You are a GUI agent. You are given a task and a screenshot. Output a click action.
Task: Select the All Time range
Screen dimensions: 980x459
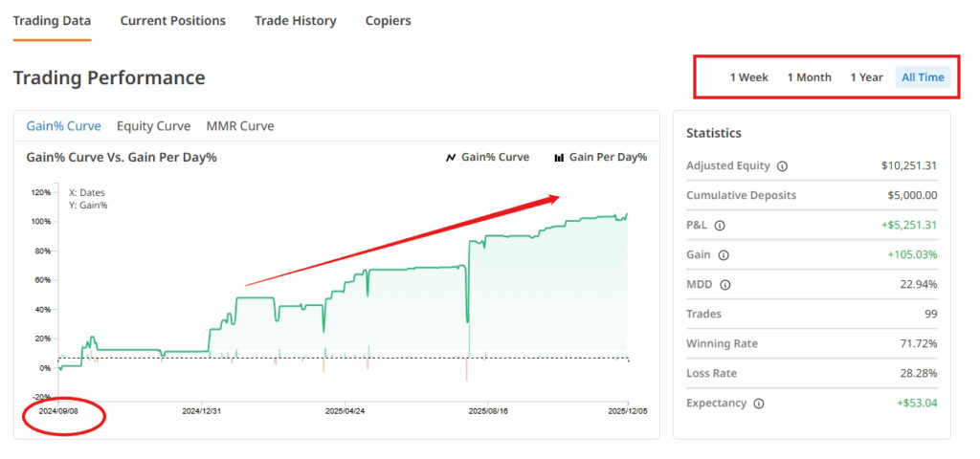[x=923, y=77]
